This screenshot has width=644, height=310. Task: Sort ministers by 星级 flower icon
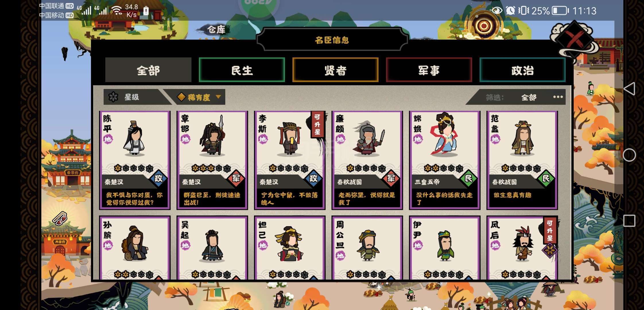pos(113,97)
